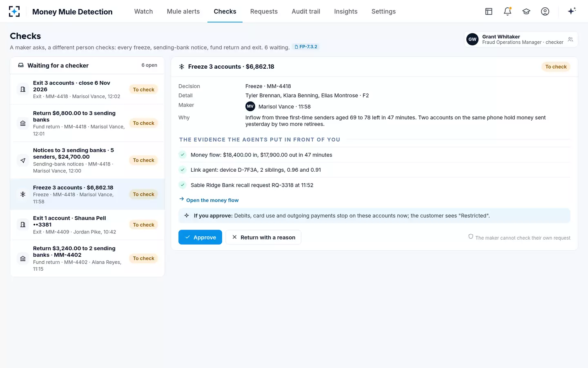Click the door icon on Exit 1 account Shauna Pell row
Viewport: 588px width, 368px height.
(23, 224)
